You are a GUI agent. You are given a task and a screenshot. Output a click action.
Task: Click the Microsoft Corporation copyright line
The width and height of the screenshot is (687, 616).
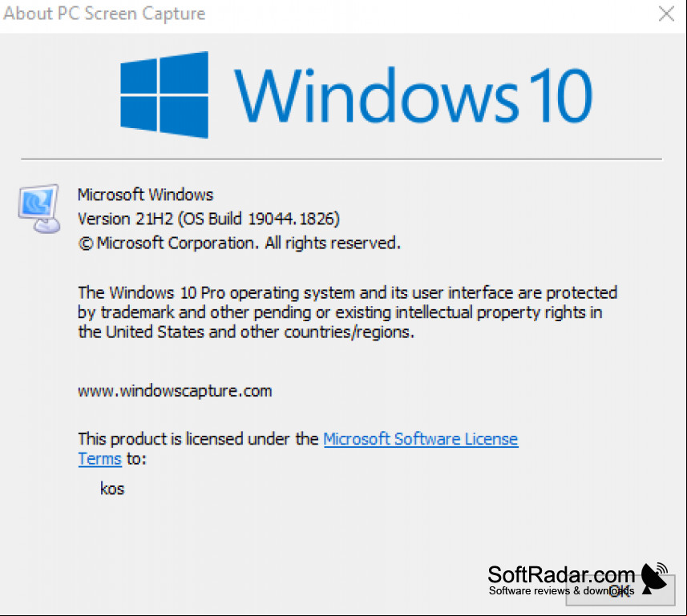click(239, 243)
